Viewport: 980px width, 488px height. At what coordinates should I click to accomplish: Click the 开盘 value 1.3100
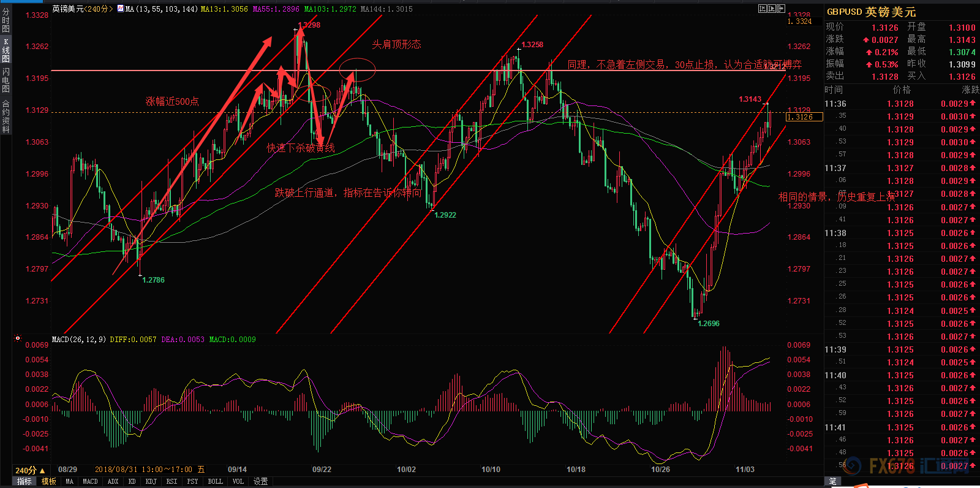coord(962,28)
